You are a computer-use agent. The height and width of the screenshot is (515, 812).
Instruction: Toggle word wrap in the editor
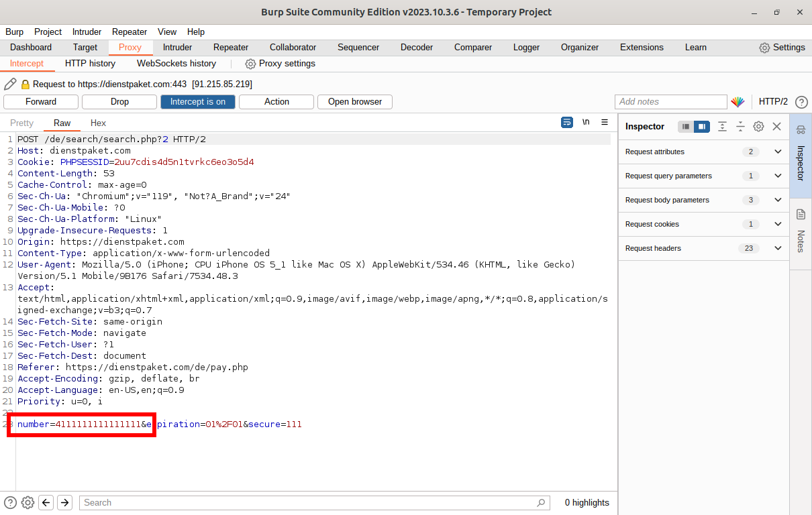(x=567, y=123)
